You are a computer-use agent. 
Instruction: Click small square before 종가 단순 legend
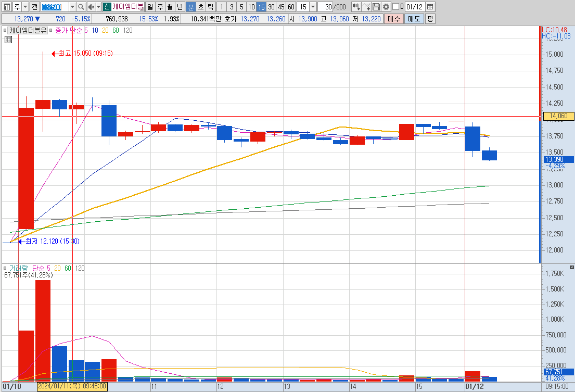coord(51,30)
